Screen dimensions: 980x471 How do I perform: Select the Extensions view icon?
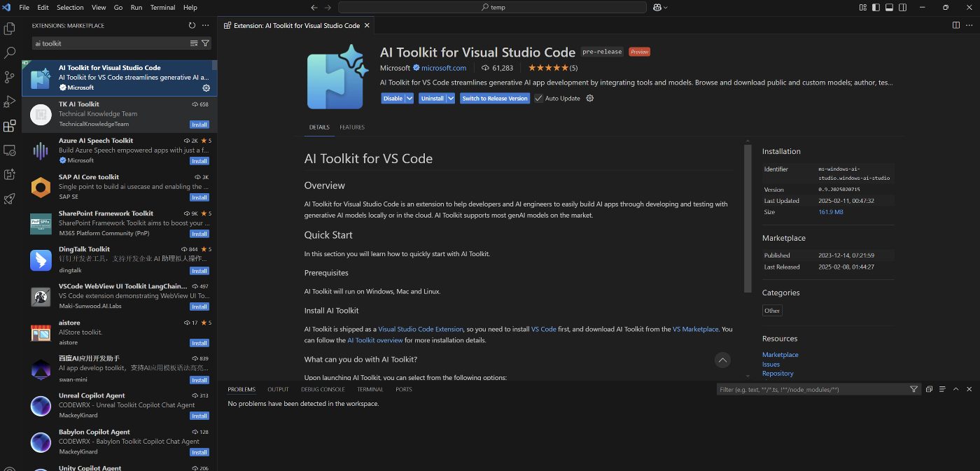(x=10, y=126)
